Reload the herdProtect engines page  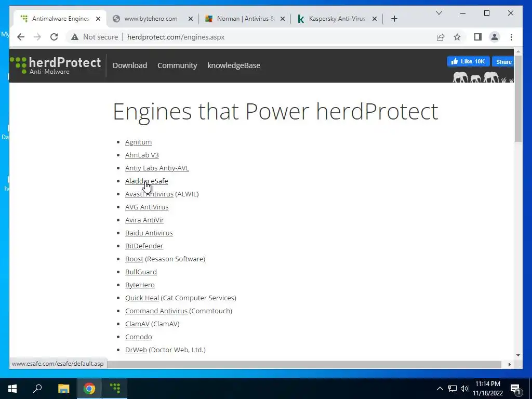54,37
